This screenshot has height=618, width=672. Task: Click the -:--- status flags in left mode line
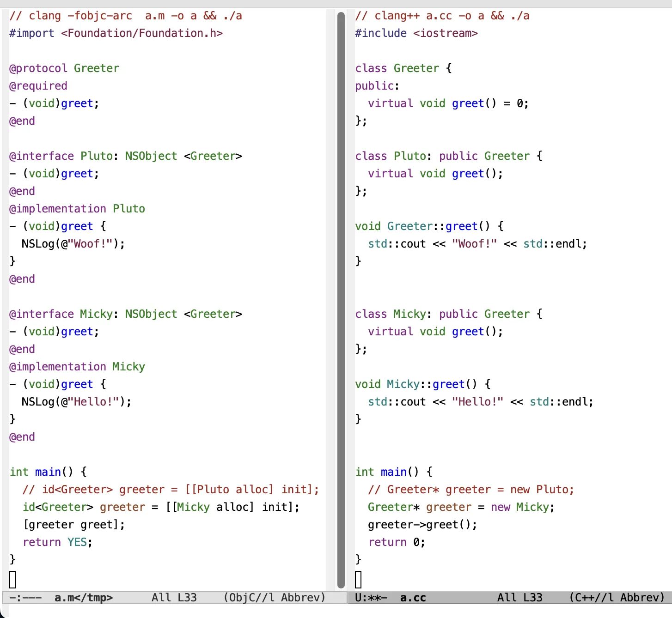(x=25, y=598)
